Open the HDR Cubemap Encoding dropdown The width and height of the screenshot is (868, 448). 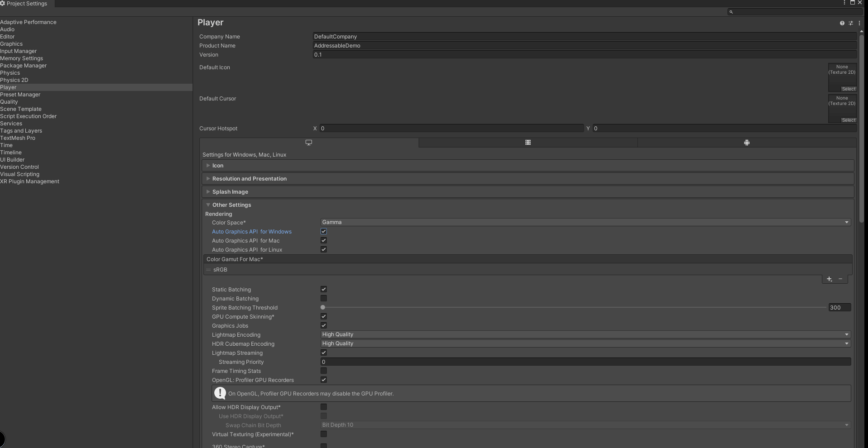pos(585,343)
